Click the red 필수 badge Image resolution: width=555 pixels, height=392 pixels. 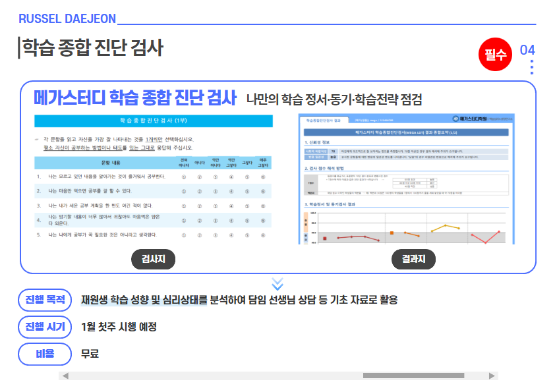[x=495, y=55]
